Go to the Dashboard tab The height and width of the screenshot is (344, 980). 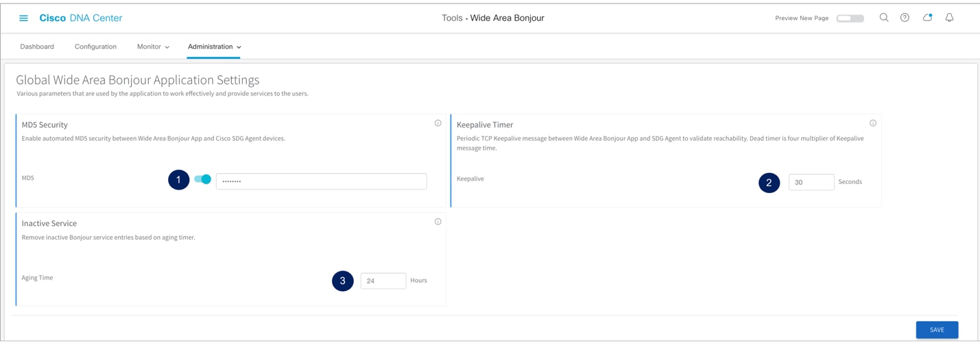point(37,47)
